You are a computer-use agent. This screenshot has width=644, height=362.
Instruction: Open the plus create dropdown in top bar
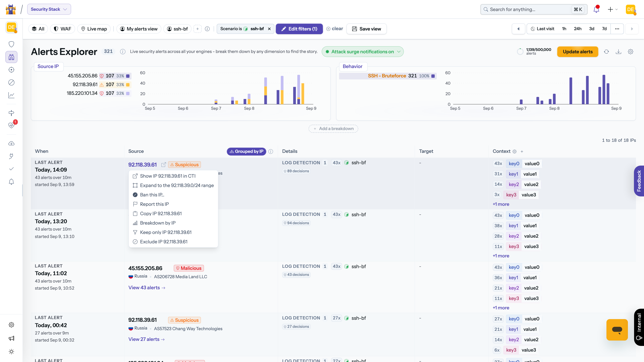coord(612,9)
